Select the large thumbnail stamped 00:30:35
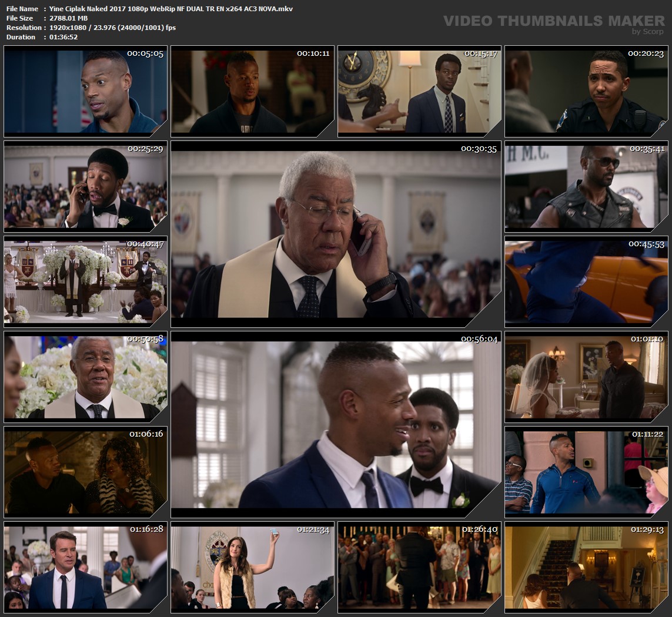672x617 pixels. (336, 234)
